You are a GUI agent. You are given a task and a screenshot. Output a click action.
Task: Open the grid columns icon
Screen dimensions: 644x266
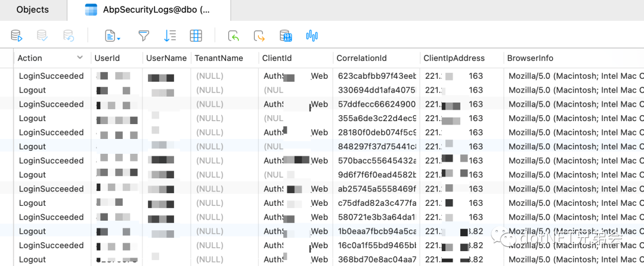(x=196, y=36)
